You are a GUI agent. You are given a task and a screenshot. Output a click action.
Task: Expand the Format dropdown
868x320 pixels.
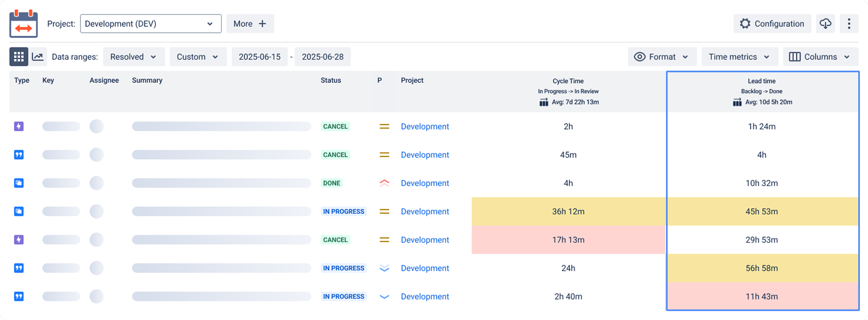(x=662, y=57)
